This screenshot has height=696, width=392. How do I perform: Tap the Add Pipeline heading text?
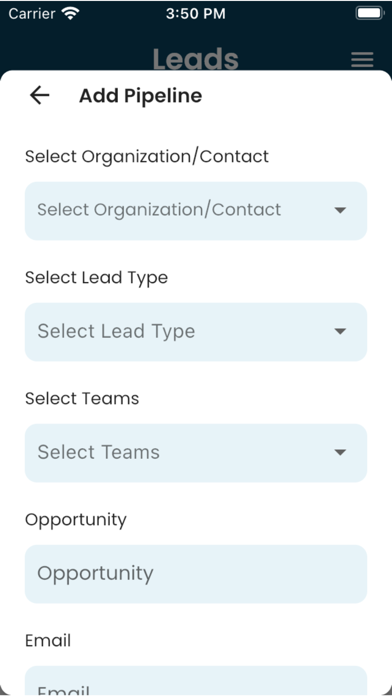pos(140,96)
